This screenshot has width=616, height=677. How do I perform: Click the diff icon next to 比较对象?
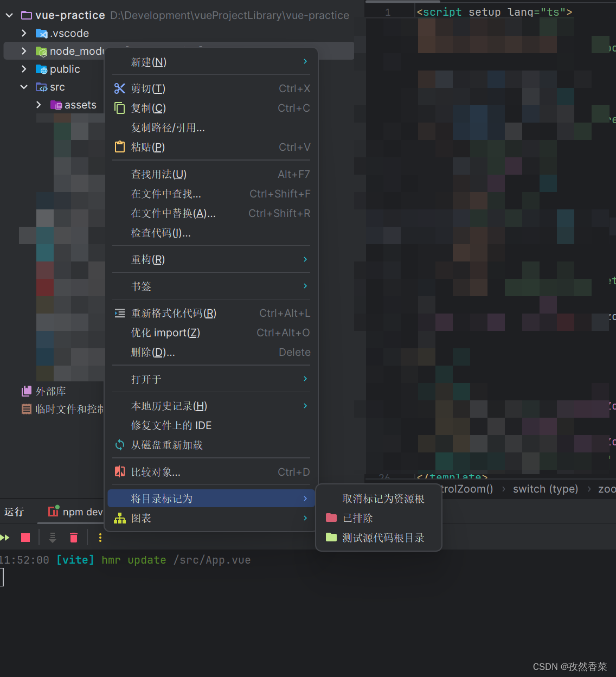click(119, 471)
